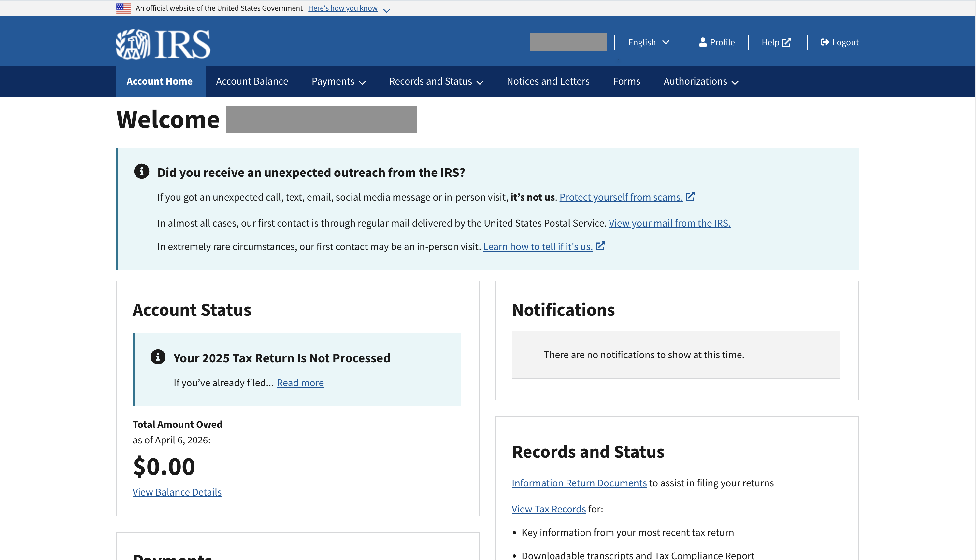This screenshot has height=560, width=976.
Task: Click the Logout arrow icon
Action: tap(825, 42)
